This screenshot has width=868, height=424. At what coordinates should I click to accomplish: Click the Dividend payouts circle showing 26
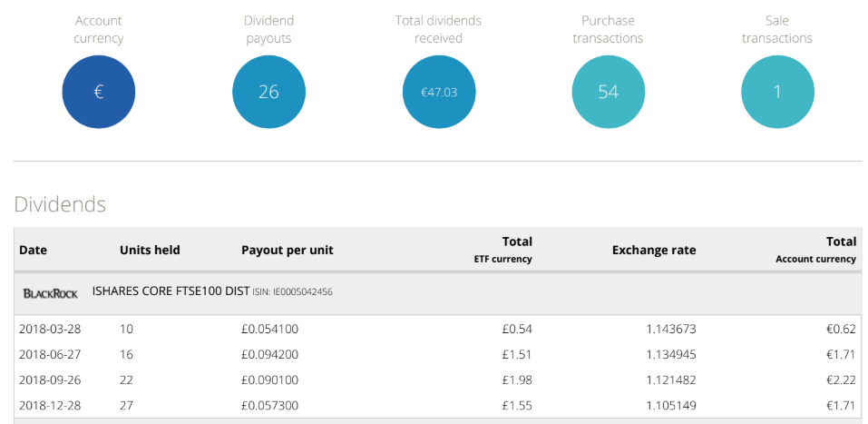click(268, 92)
